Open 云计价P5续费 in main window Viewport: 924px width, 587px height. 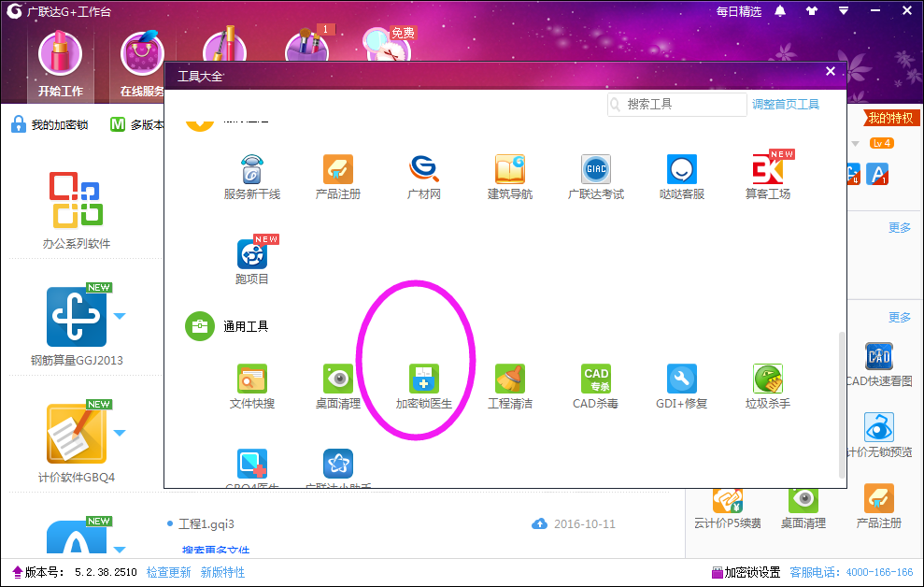coord(727,508)
